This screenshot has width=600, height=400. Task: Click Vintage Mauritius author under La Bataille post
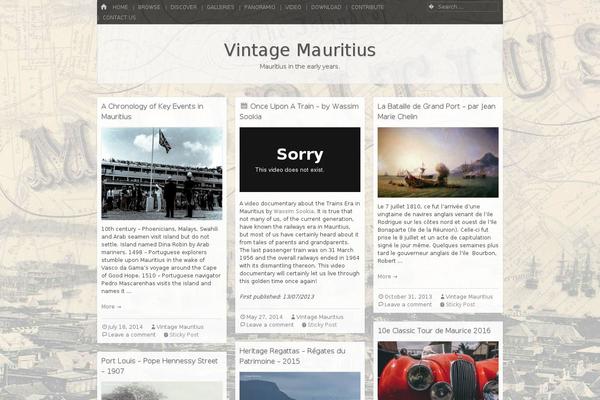[469, 297]
